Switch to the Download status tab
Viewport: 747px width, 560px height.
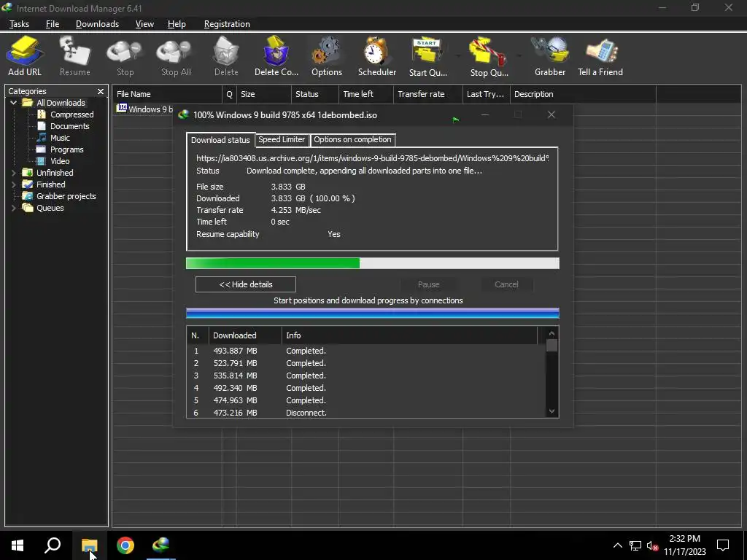coord(220,140)
